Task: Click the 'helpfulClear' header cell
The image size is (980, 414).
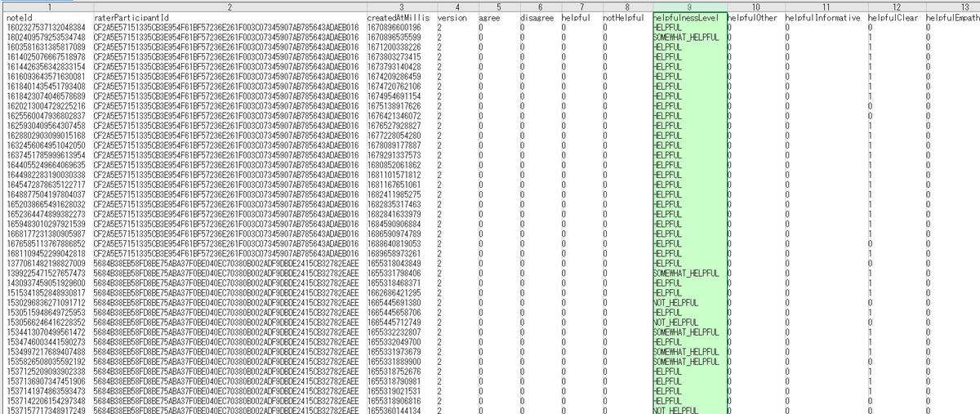Action: tap(895, 17)
